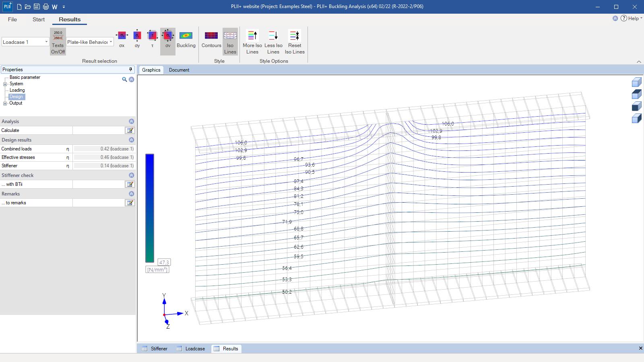Click the round icon next to Help

615,18
